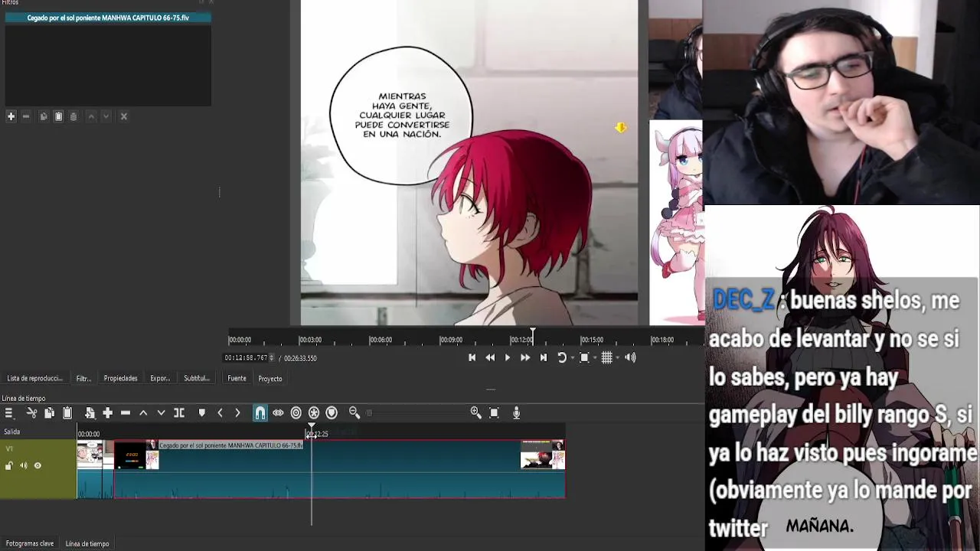Open loop options dropdown arrow
980x551 pixels.
pyautogui.click(x=572, y=358)
